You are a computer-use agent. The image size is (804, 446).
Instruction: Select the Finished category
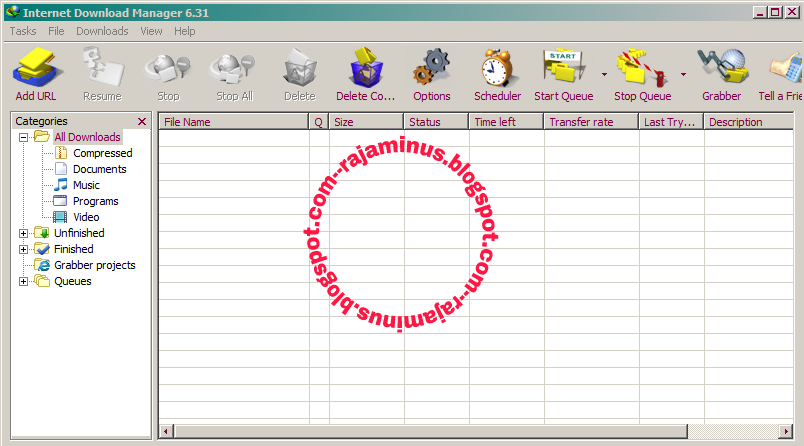[x=74, y=249]
